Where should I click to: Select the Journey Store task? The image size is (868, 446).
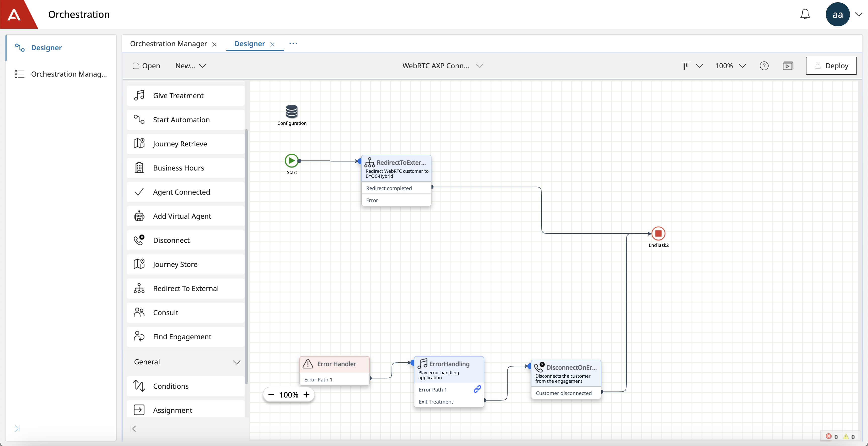point(185,264)
